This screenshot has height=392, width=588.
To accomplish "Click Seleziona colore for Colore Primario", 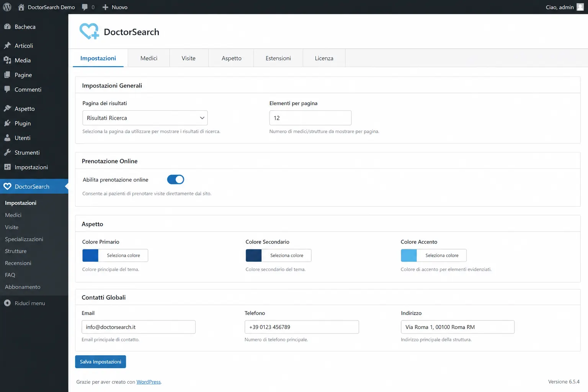I will point(123,255).
